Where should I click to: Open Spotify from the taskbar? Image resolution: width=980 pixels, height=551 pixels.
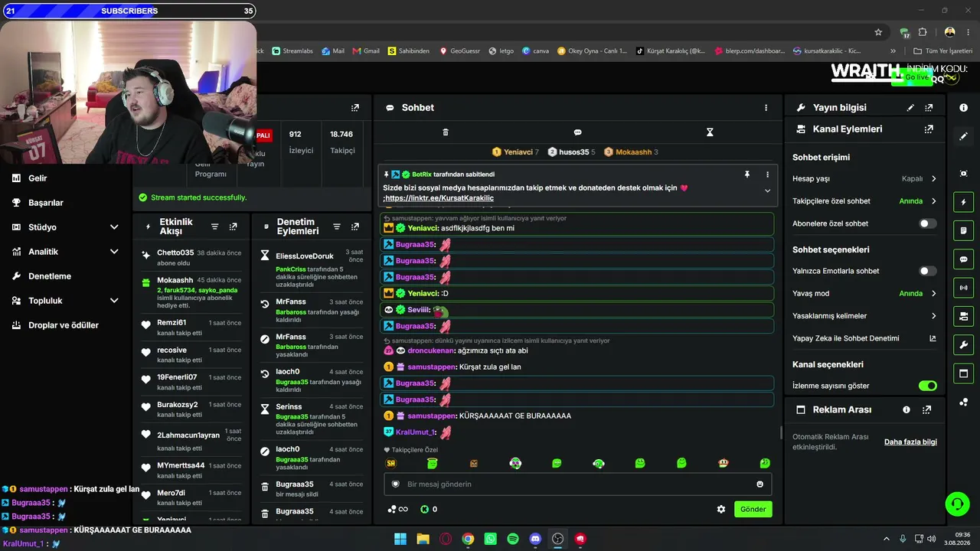point(513,539)
